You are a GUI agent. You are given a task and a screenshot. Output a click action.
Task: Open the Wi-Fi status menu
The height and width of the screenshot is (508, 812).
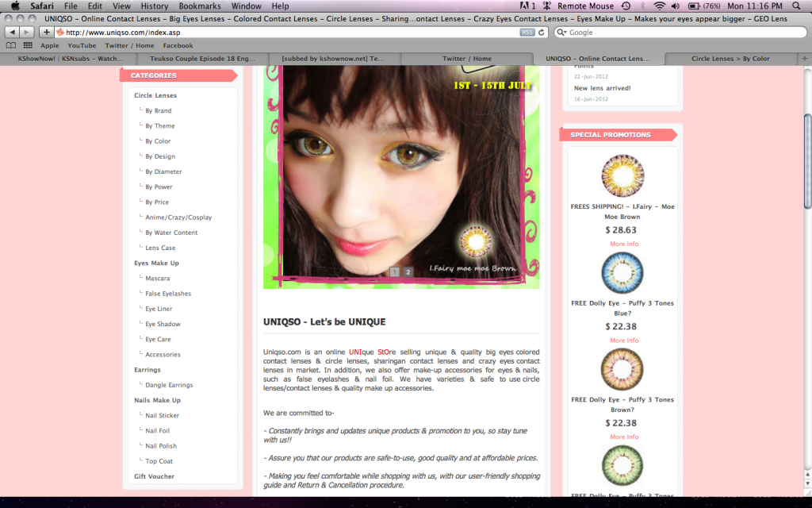[x=659, y=6]
